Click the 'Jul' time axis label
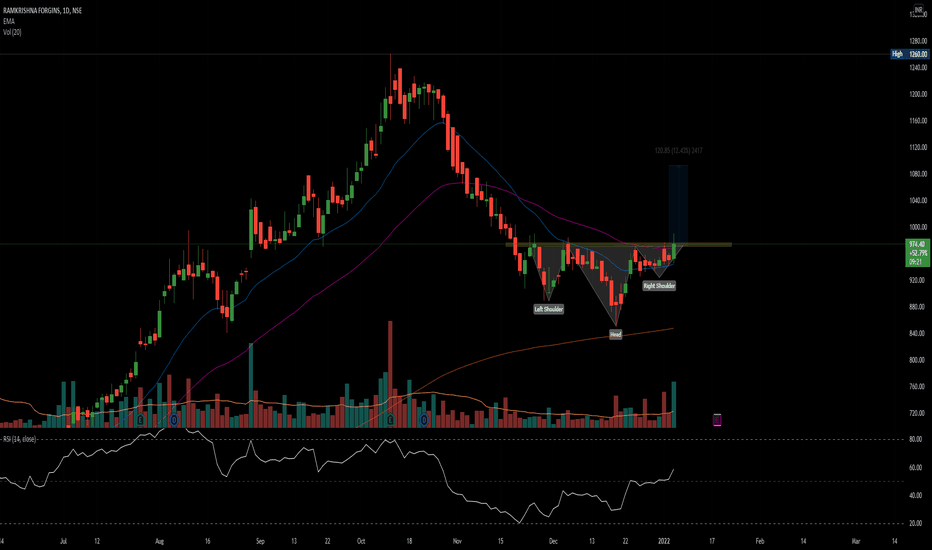Viewport: 932px width, 550px height. coord(64,542)
